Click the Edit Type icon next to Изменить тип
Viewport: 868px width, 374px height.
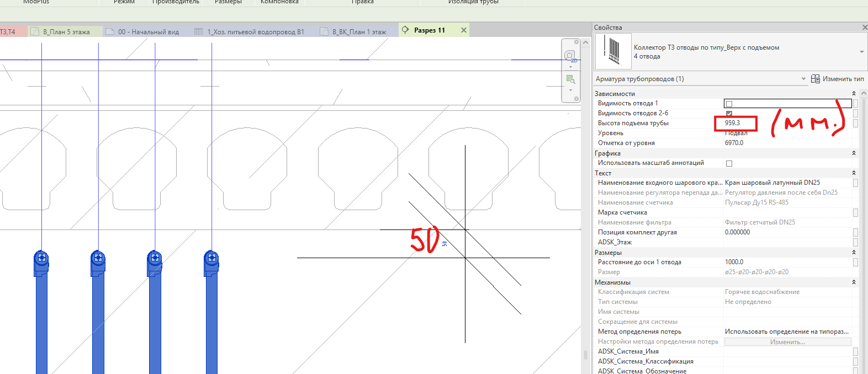(x=815, y=79)
